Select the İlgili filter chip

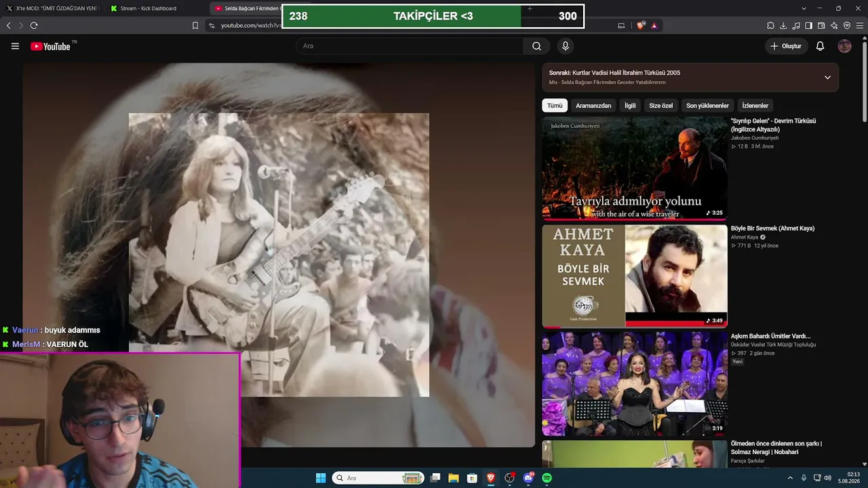[x=630, y=106]
